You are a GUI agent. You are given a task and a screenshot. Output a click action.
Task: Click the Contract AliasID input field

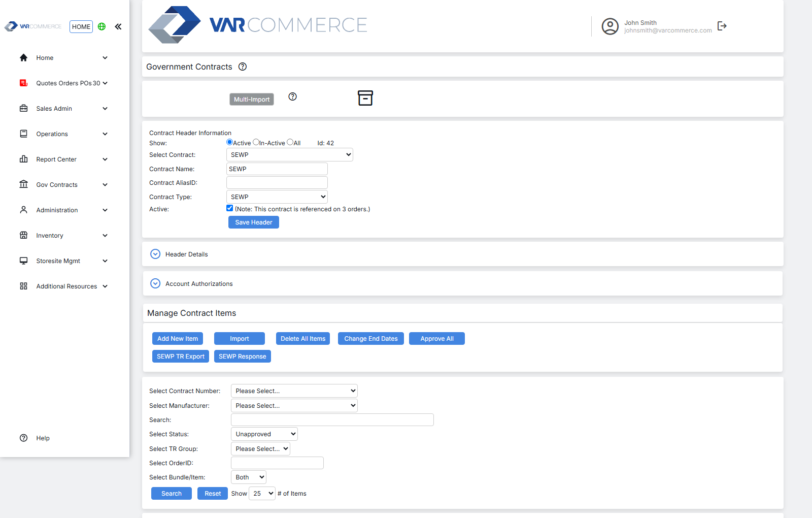tap(277, 183)
